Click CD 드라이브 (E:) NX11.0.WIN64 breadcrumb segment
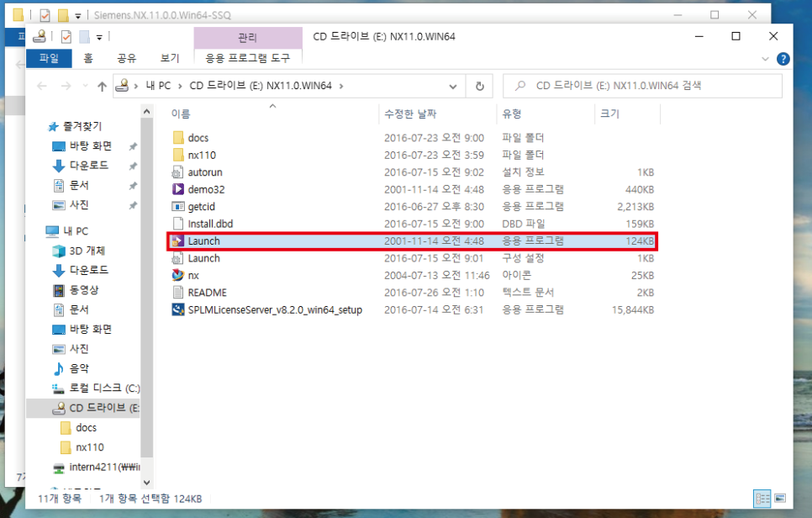The height and width of the screenshot is (518, 812). 261,86
